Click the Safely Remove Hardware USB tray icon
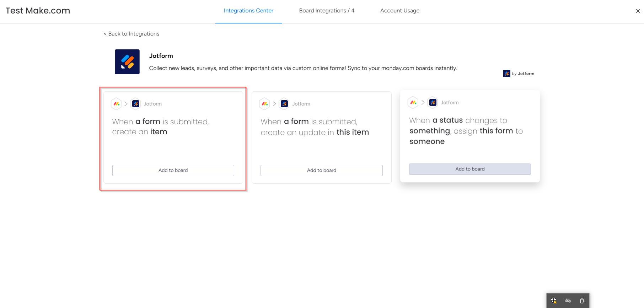This screenshot has width=644, height=308. [x=582, y=301]
